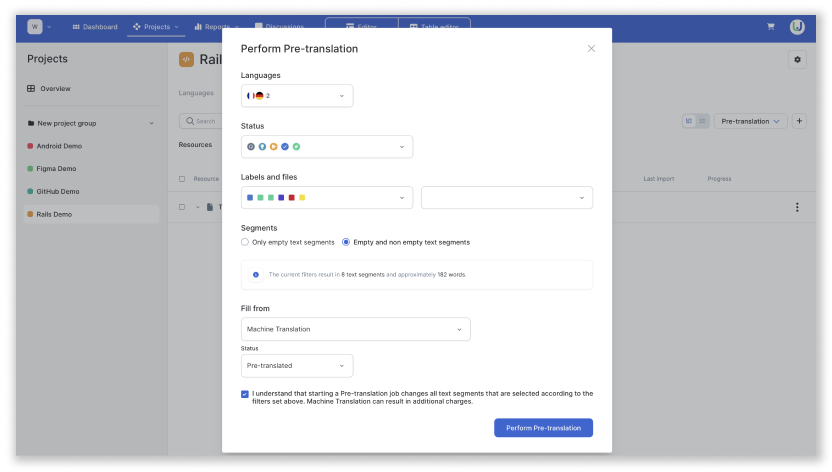Click the plus add button

point(799,121)
